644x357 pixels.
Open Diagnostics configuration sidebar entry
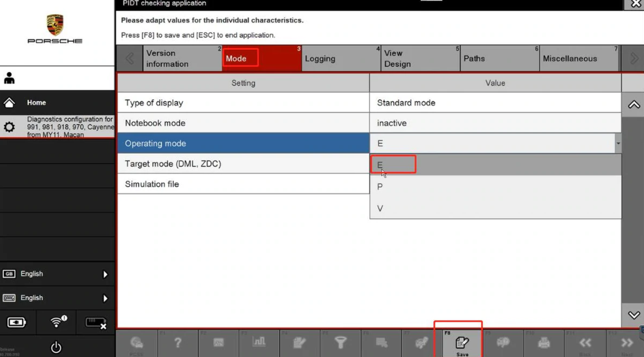(x=57, y=127)
